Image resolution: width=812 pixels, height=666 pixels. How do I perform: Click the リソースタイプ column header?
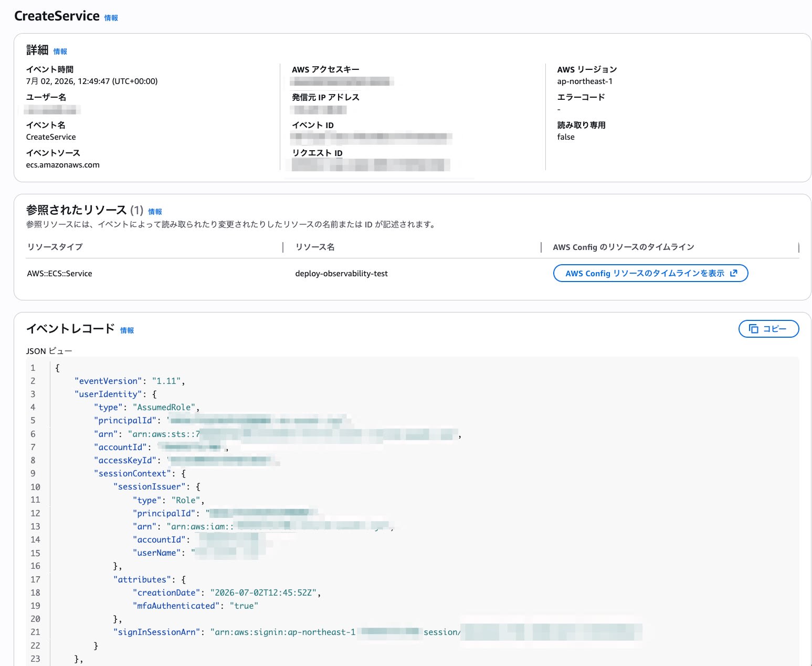[x=55, y=247]
